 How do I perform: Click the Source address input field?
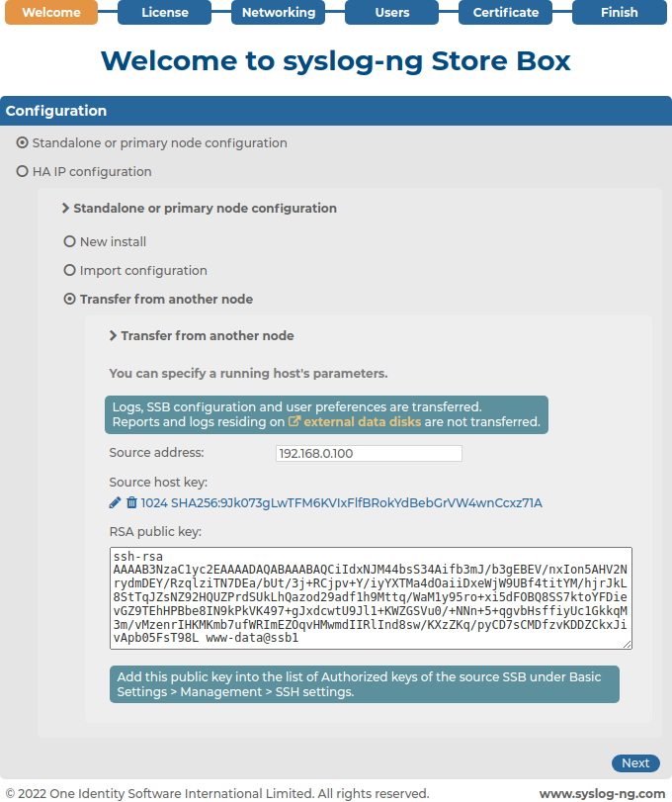(x=369, y=453)
